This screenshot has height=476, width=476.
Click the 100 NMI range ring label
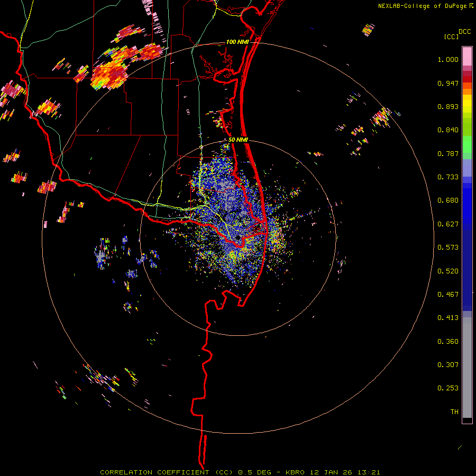point(237,42)
